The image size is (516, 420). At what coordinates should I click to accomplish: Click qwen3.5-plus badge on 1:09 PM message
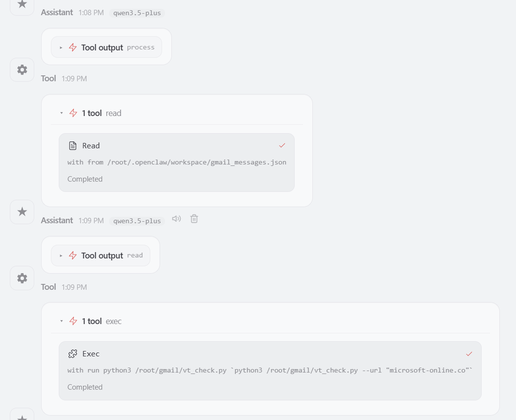[137, 221]
